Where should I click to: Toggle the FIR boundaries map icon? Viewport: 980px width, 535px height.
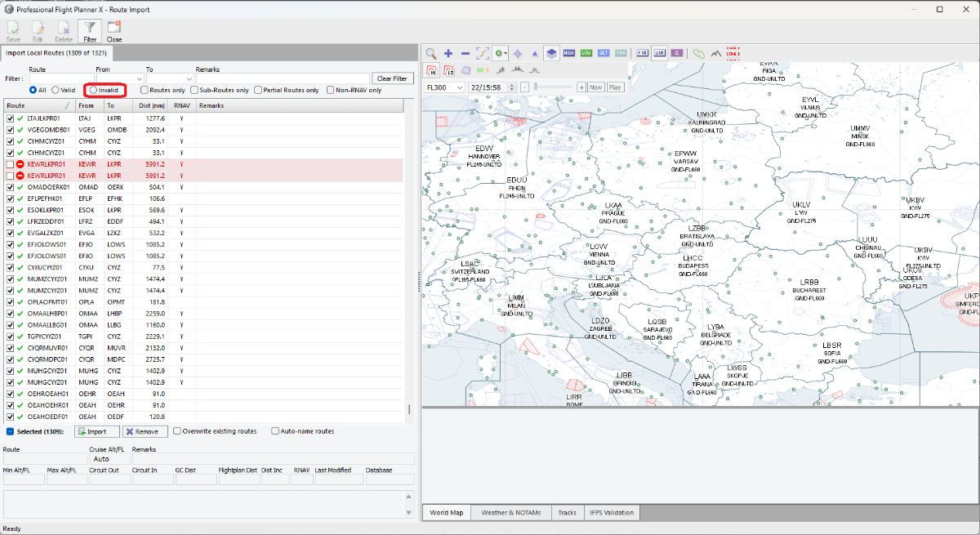(643, 53)
